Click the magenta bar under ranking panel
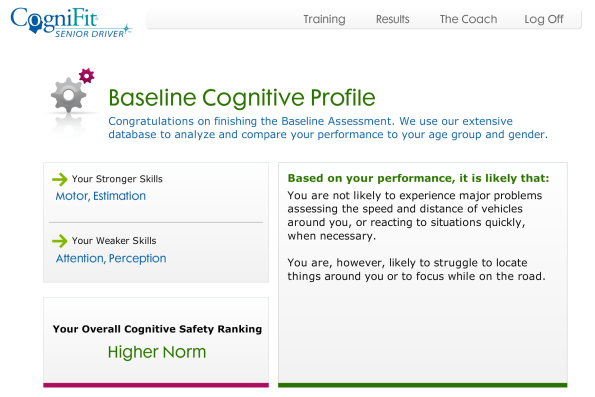 click(156, 385)
